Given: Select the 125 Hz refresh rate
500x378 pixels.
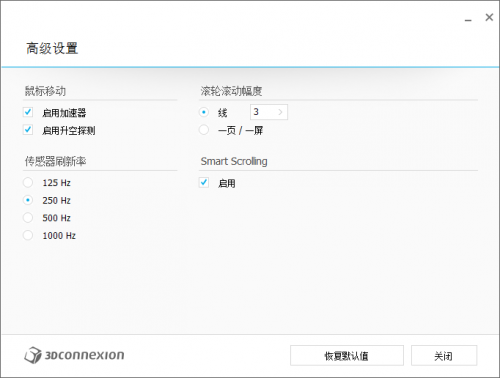Looking at the screenshot, I should [x=28, y=182].
